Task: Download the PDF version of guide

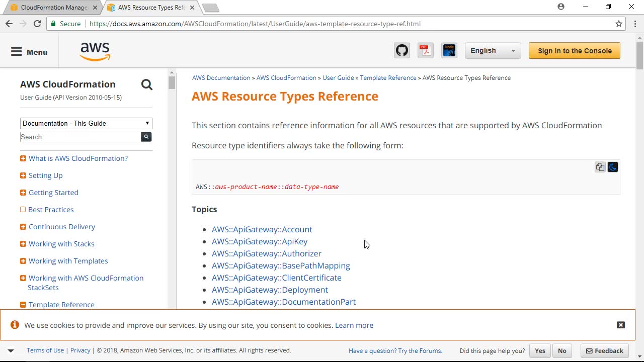Action: pos(426,51)
